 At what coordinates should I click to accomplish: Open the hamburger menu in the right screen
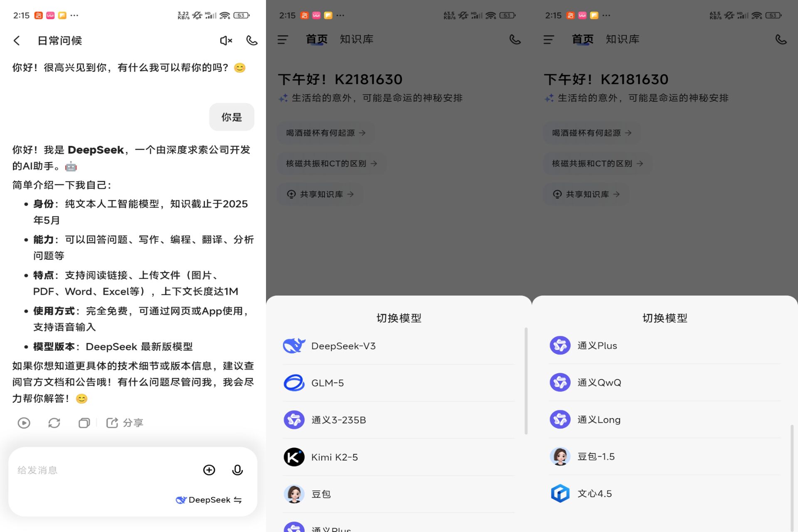tap(549, 39)
